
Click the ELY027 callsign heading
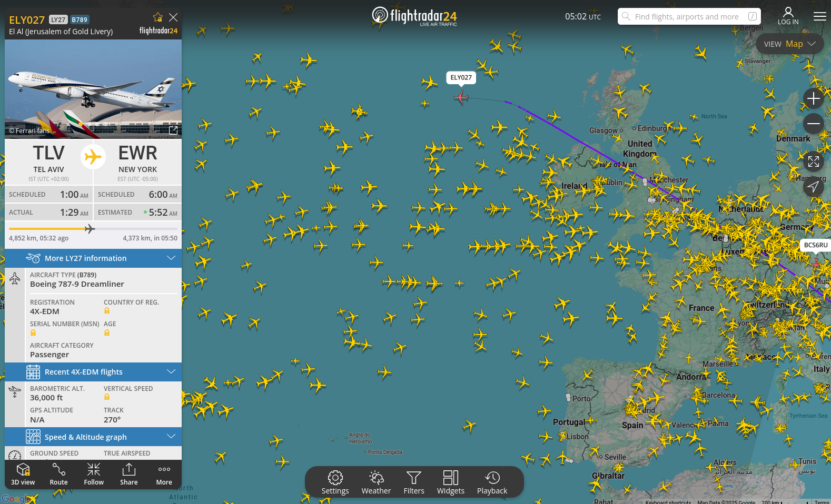(x=27, y=20)
